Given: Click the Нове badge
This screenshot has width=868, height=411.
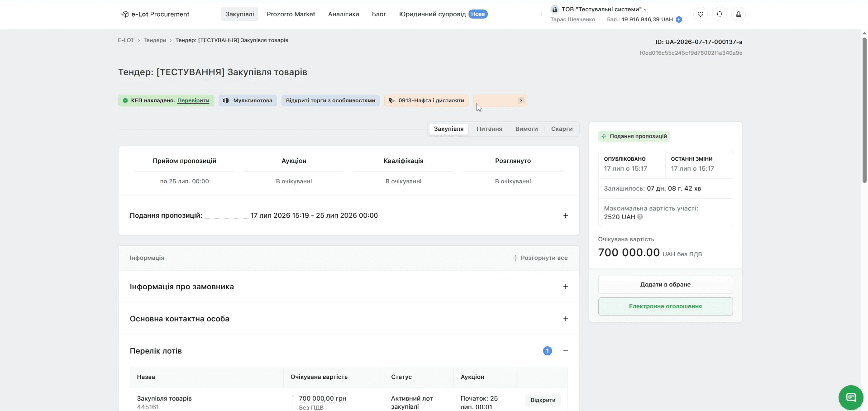Looking at the screenshot, I should pos(478,14).
